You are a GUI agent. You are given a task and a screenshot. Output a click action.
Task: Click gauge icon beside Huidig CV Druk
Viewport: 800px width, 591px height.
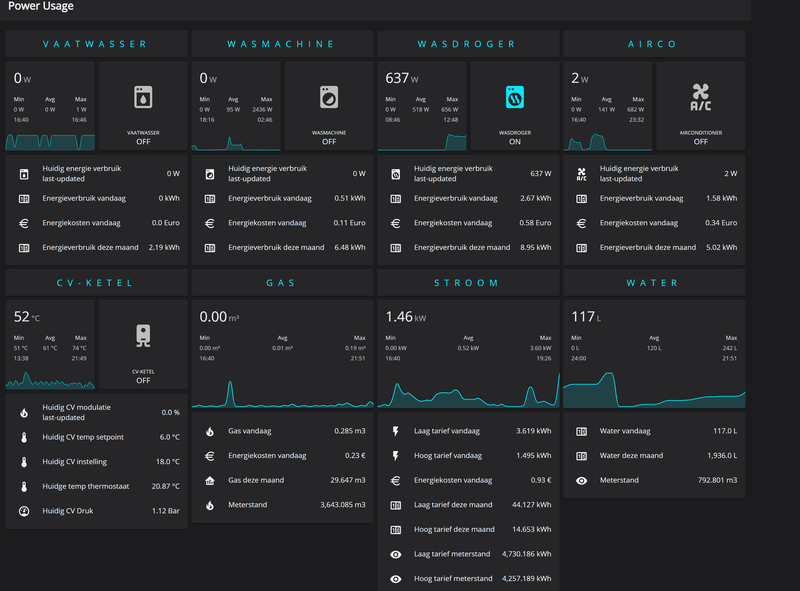[24, 511]
